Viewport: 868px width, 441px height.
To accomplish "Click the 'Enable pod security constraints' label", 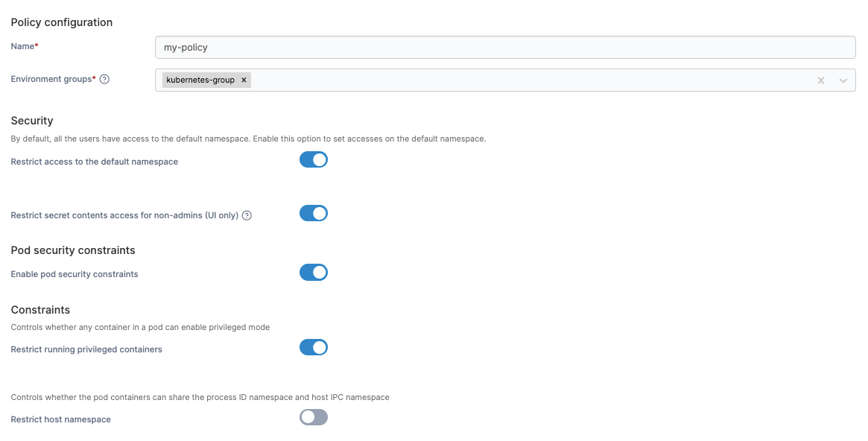I will click(x=75, y=274).
